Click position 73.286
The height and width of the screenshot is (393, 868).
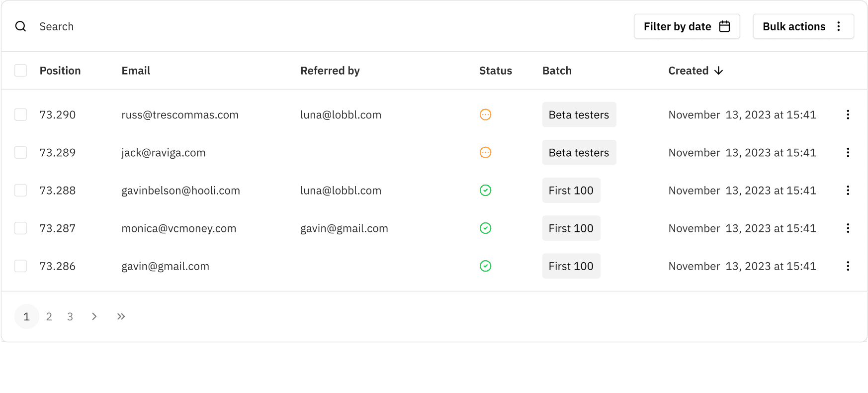pos(58,266)
